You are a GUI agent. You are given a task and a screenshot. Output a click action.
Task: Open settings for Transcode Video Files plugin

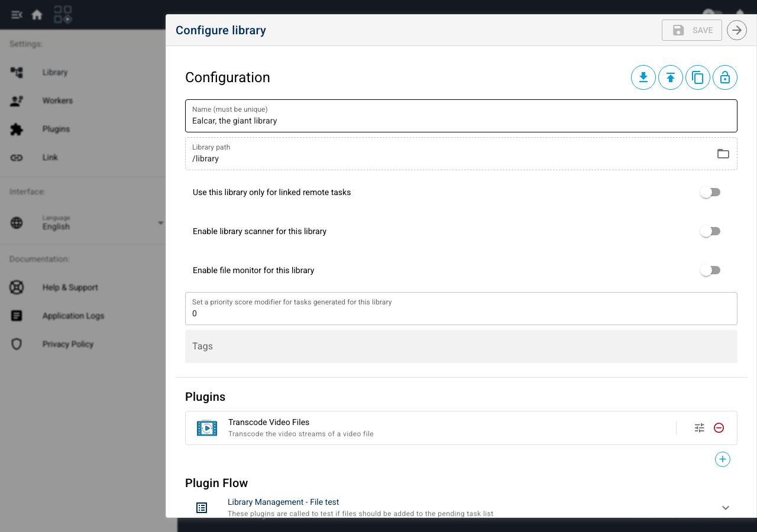pos(700,428)
